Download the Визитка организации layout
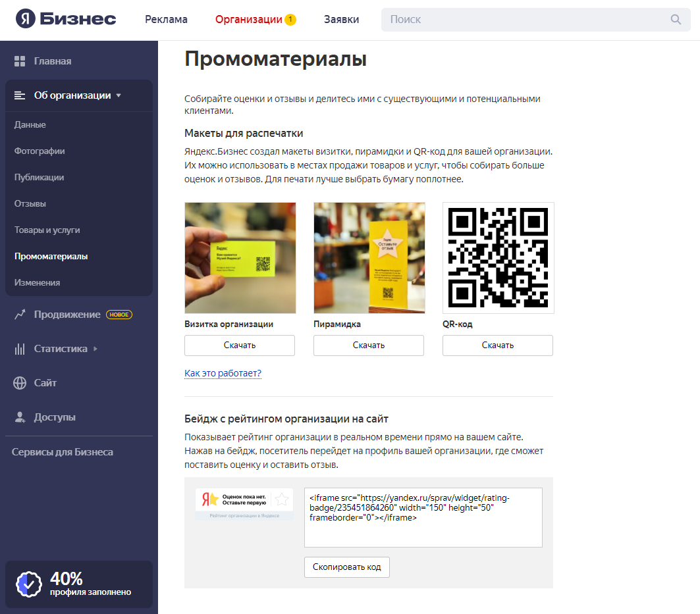This screenshot has width=700, height=614. (240, 345)
